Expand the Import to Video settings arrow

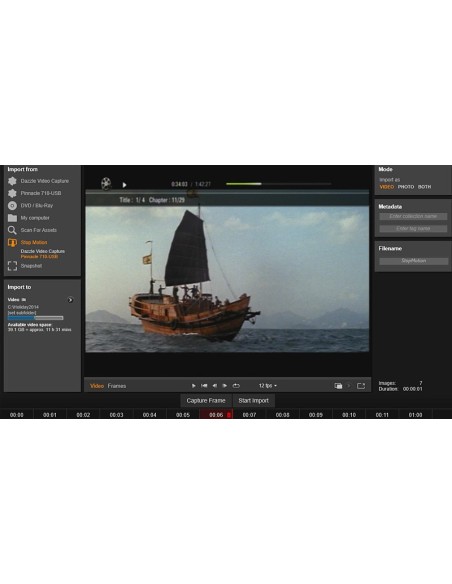pos(70,300)
